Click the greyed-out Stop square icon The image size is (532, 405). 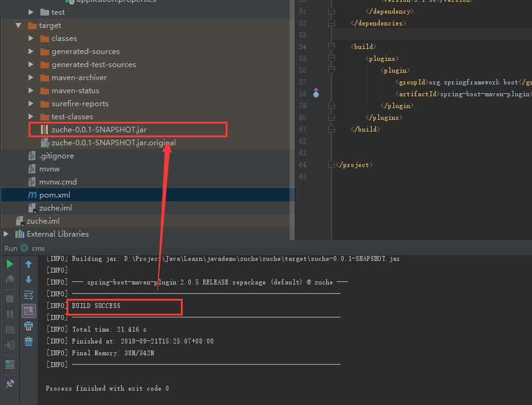click(x=10, y=299)
